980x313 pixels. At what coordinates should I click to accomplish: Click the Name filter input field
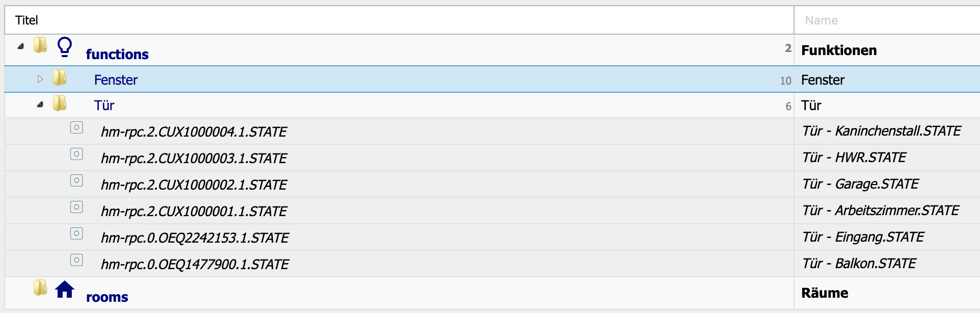tap(887, 20)
